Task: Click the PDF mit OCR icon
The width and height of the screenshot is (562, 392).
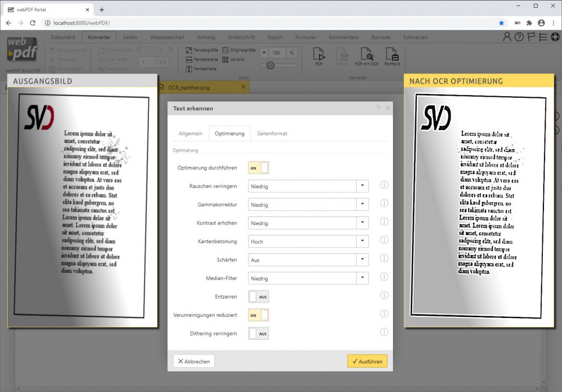Action: point(366,55)
